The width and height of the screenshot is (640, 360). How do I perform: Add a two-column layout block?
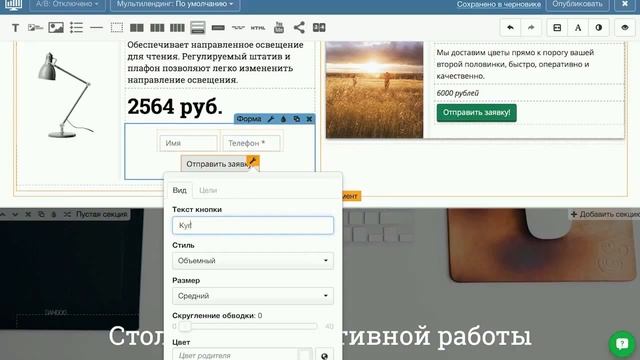coord(137,28)
